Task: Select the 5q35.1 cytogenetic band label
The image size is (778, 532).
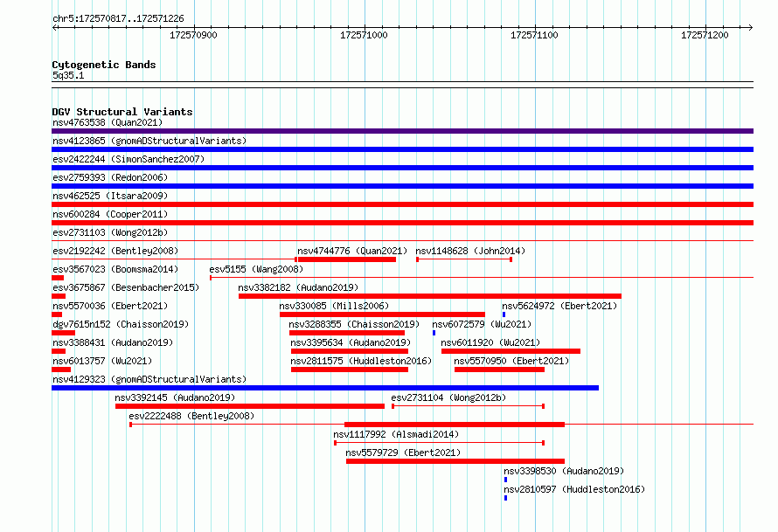Action: pyautogui.click(x=68, y=75)
